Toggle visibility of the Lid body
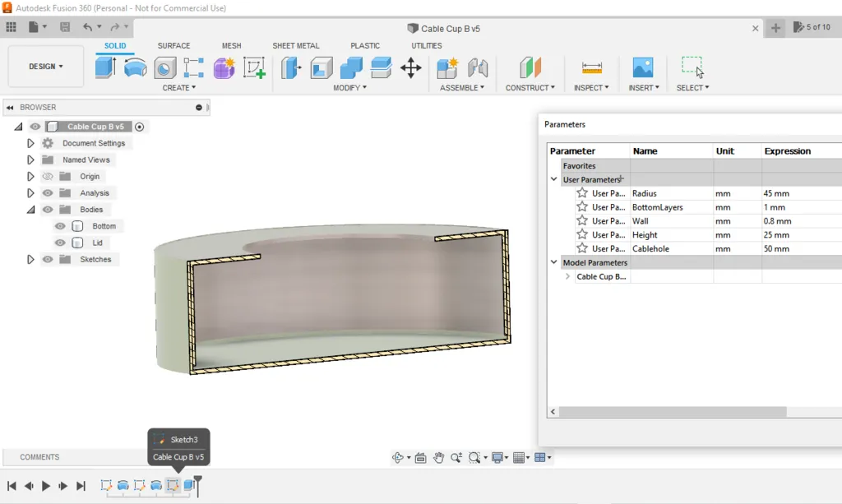 [60, 243]
